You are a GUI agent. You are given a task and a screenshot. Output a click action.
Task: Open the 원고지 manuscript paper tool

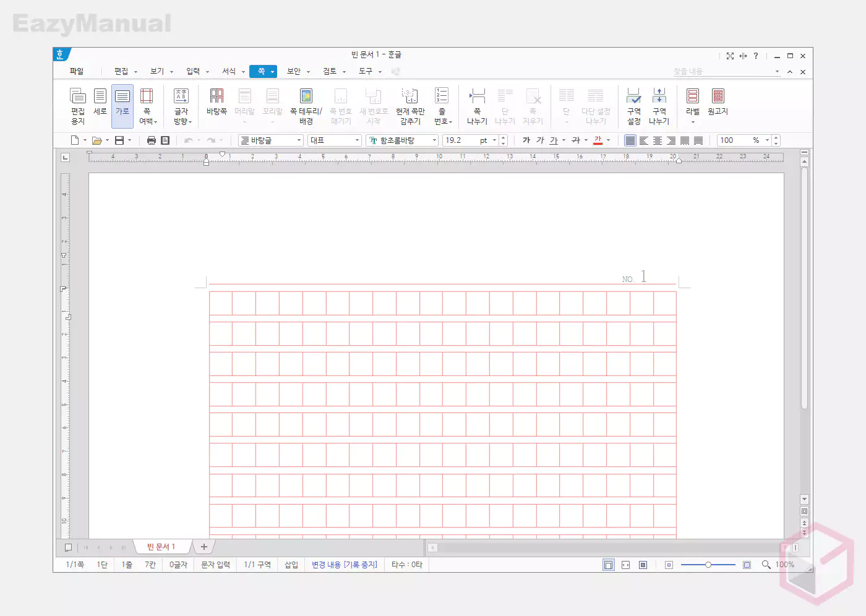click(718, 102)
